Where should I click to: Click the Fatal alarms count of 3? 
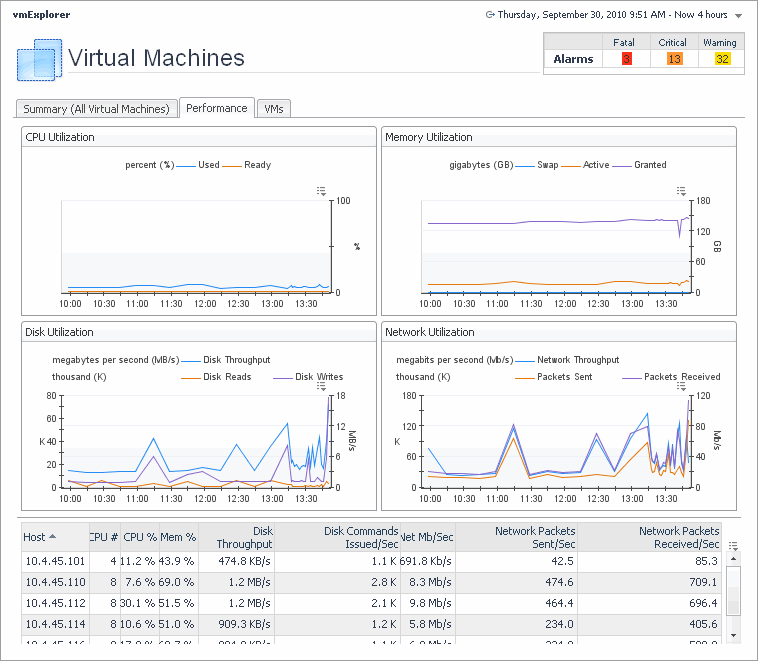pos(627,59)
